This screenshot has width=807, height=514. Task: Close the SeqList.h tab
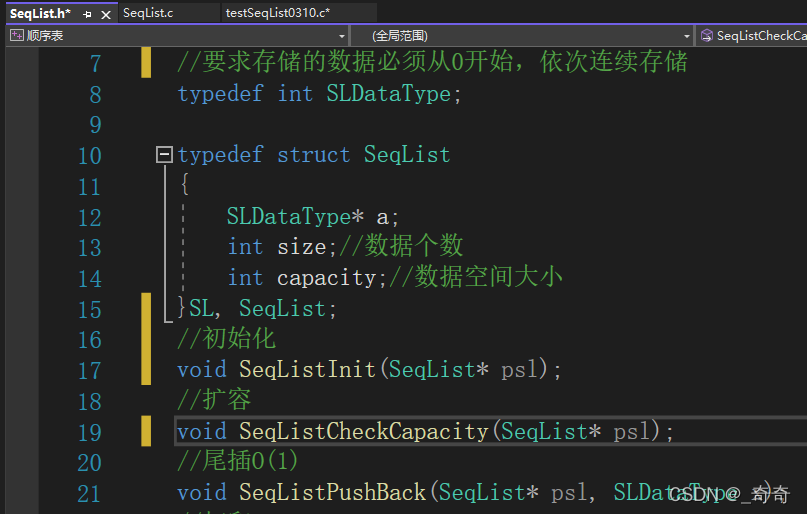tap(106, 14)
